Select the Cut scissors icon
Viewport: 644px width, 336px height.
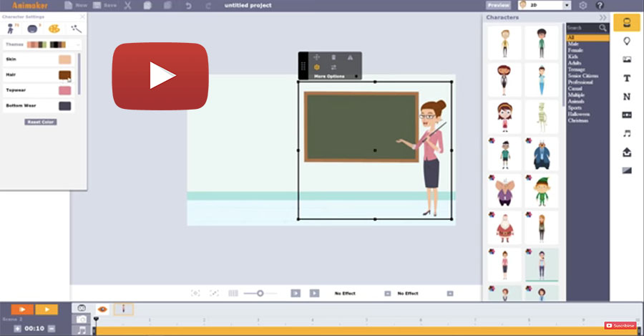128,5
